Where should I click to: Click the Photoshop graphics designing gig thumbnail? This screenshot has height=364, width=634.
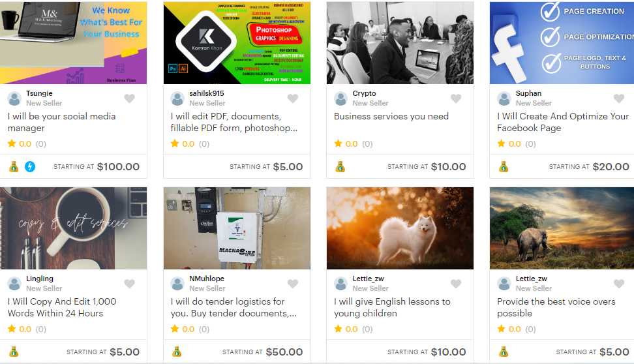237,42
